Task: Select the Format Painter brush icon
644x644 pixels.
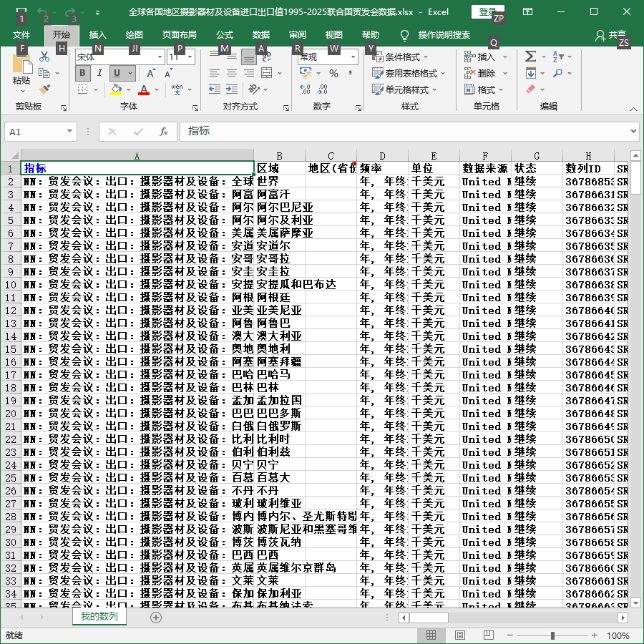Action: pos(44,89)
